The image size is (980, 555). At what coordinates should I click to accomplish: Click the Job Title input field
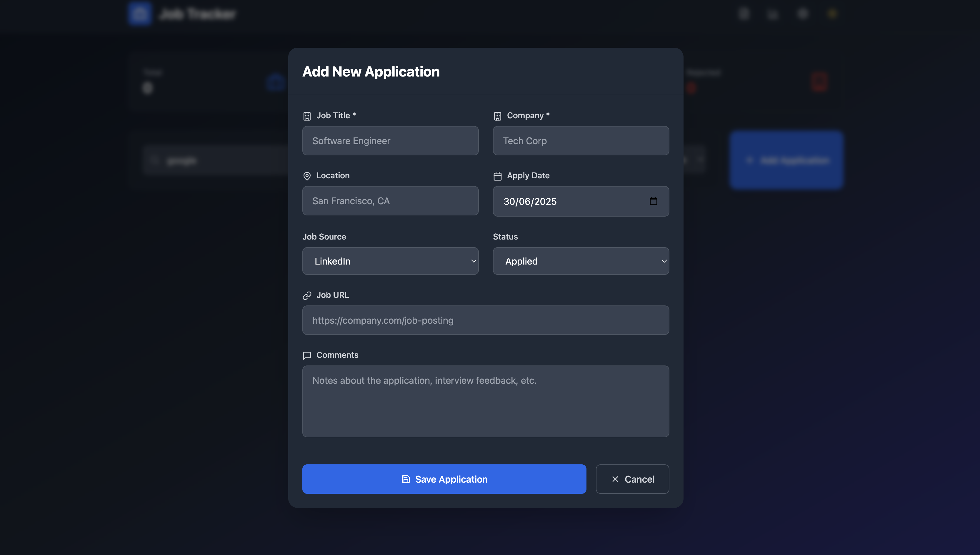tap(390, 141)
